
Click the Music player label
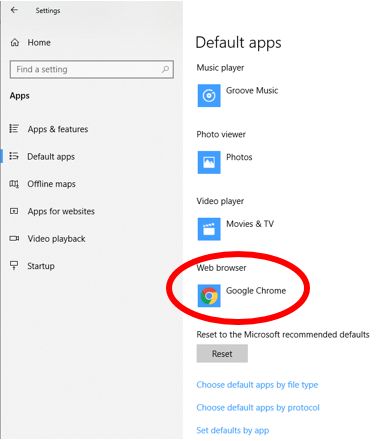(x=220, y=68)
